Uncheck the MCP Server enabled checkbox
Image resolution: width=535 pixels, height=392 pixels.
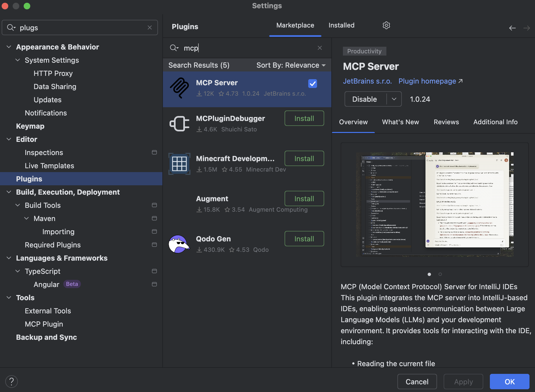pos(312,84)
